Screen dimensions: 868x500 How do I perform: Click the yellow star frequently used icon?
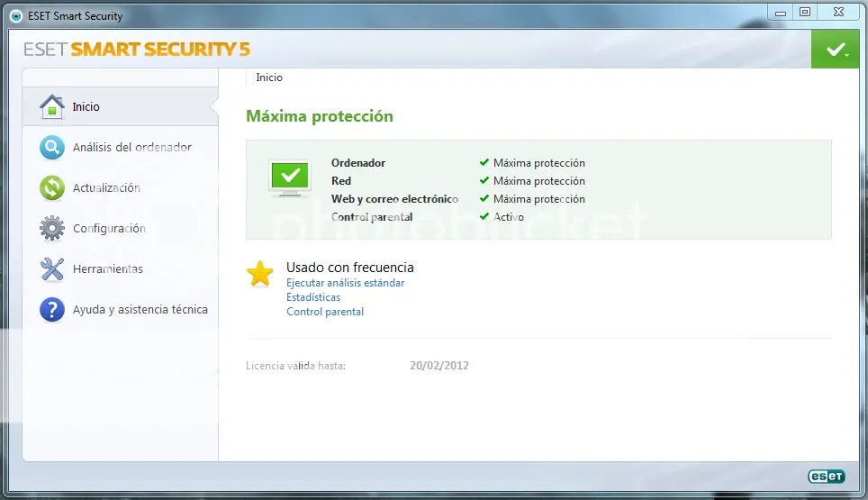(260, 274)
